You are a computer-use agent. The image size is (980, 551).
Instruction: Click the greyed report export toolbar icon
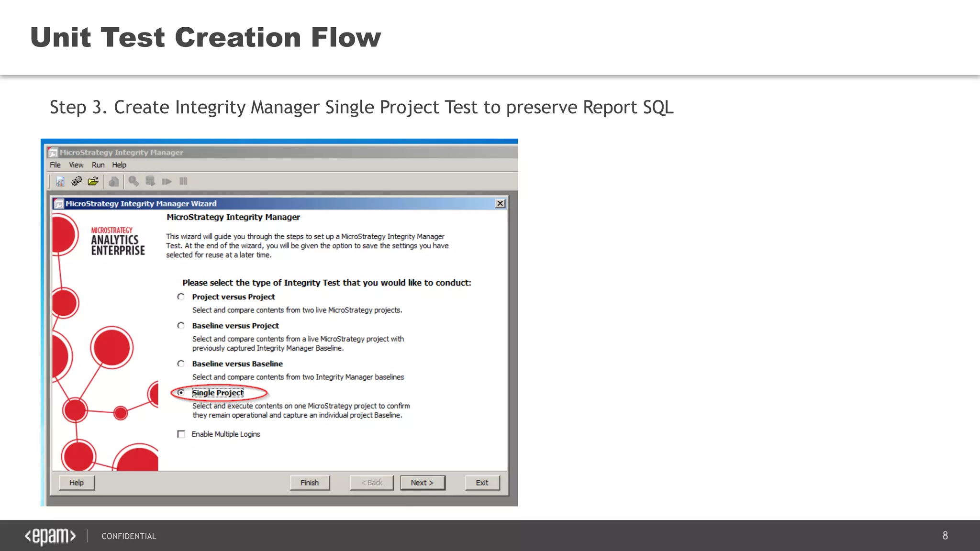[150, 181]
